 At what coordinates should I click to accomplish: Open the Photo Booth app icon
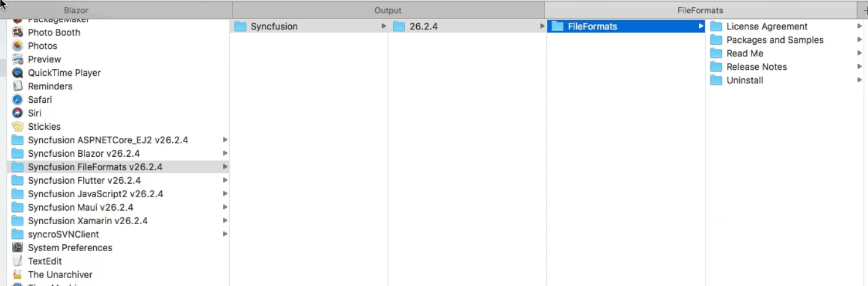18,32
